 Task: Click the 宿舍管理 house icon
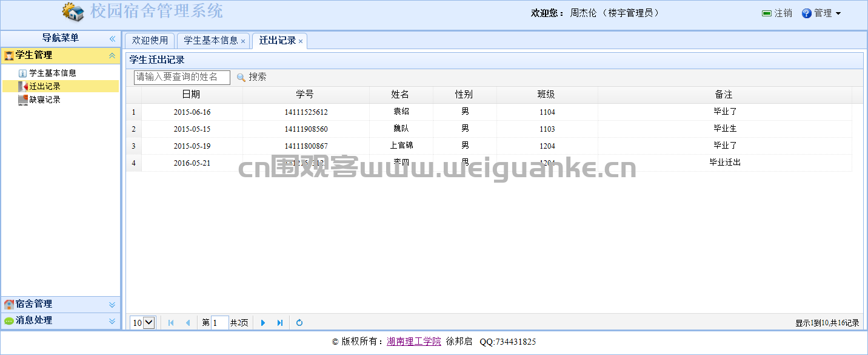(x=8, y=304)
